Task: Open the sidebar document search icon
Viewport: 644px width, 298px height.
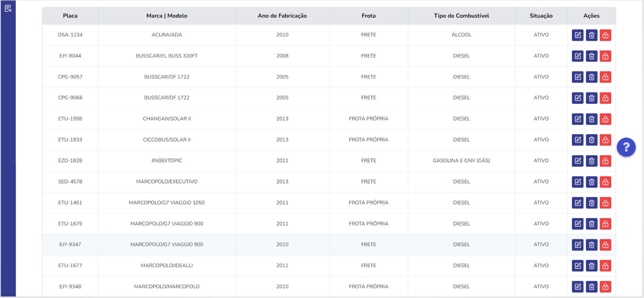Action: 8,8
